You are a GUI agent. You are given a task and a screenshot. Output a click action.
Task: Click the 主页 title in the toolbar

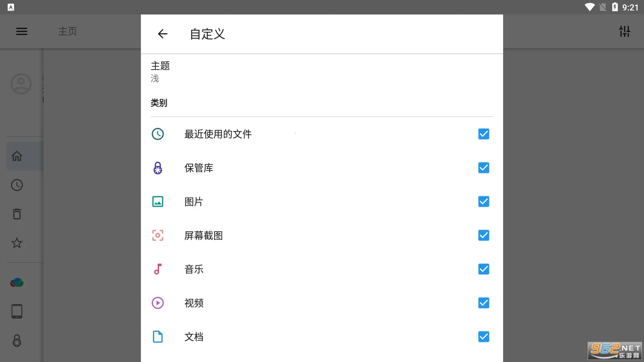[68, 31]
